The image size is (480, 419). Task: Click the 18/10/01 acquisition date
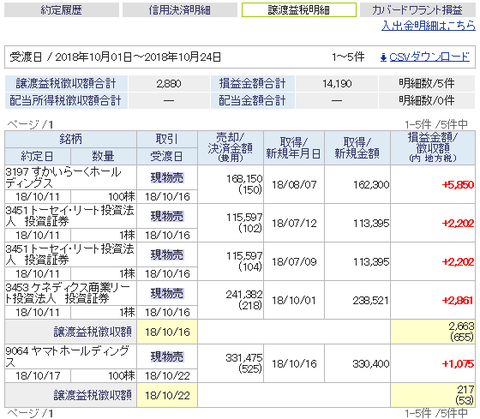(x=294, y=300)
